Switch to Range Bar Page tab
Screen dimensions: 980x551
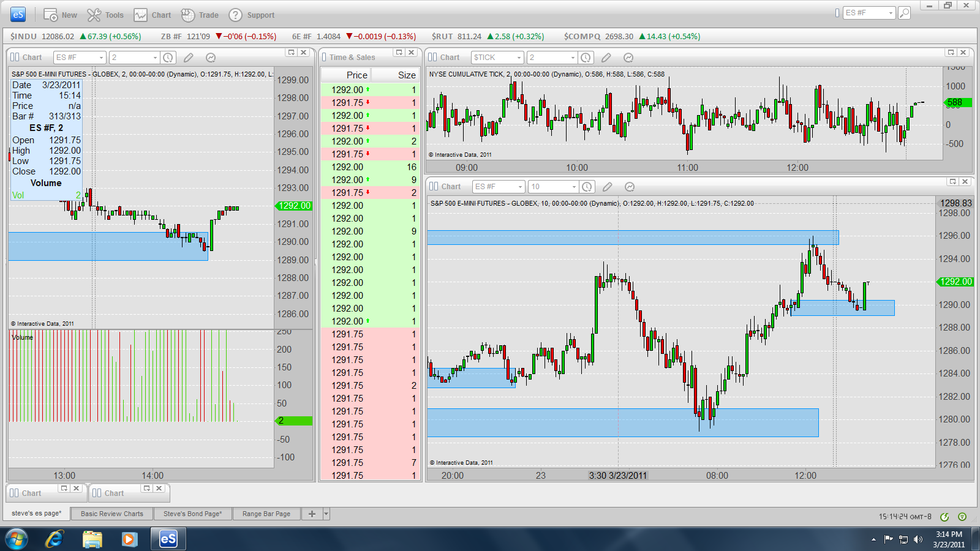pyautogui.click(x=266, y=514)
